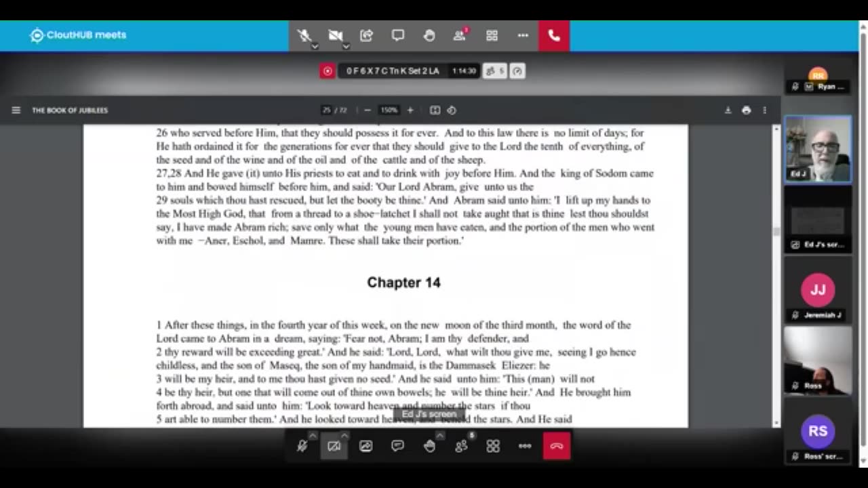Raise hand in bottom toolbar
The height and width of the screenshot is (488, 868).
(x=429, y=446)
